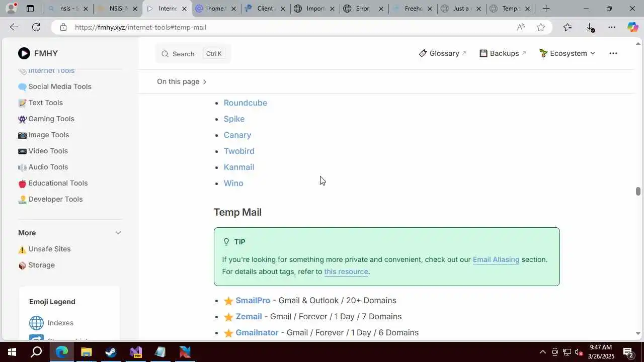Screen dimensions: 644x362
Task: Open Steam from taskbar
Action: click(111, 352)
